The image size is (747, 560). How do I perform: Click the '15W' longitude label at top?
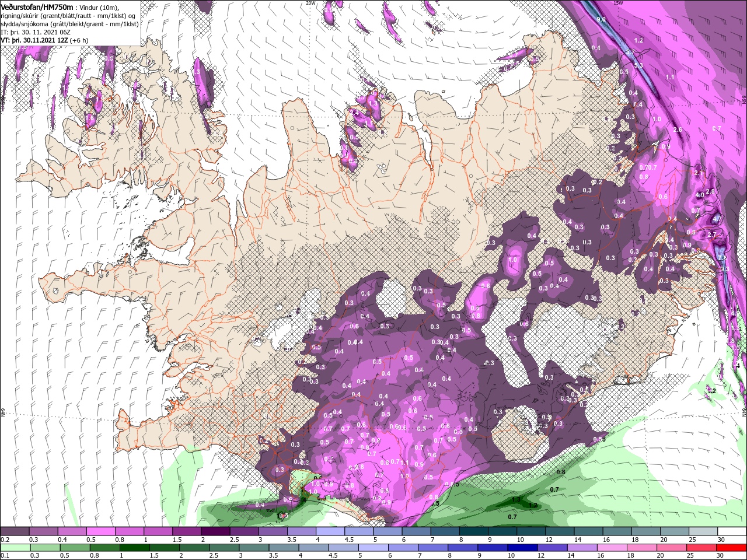[619, 3]
